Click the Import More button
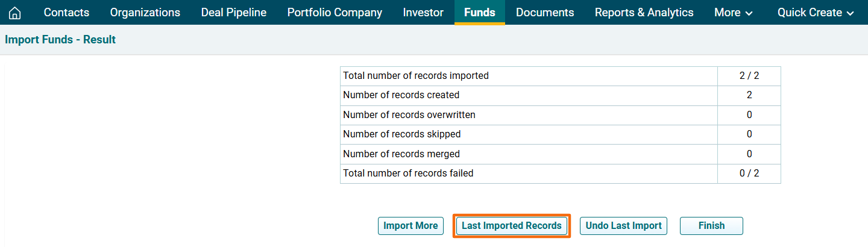The image size is (868, 247). point(410,226)
